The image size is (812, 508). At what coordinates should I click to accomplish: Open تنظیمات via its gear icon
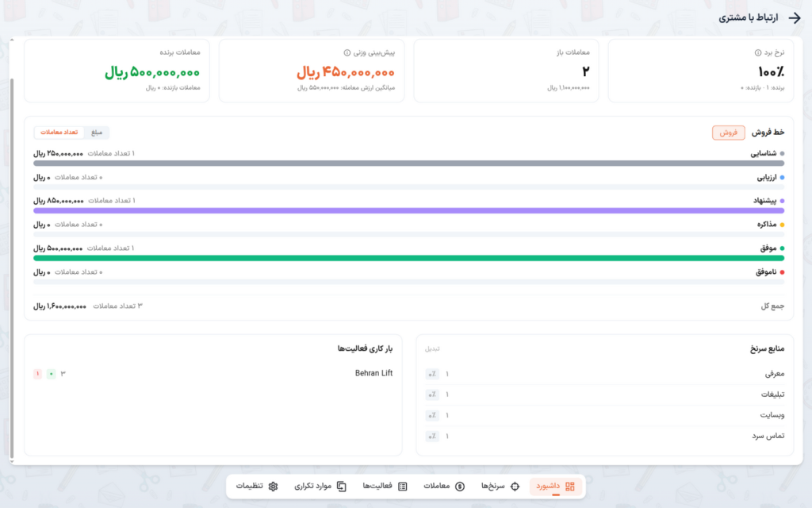(x=273, y=487)
